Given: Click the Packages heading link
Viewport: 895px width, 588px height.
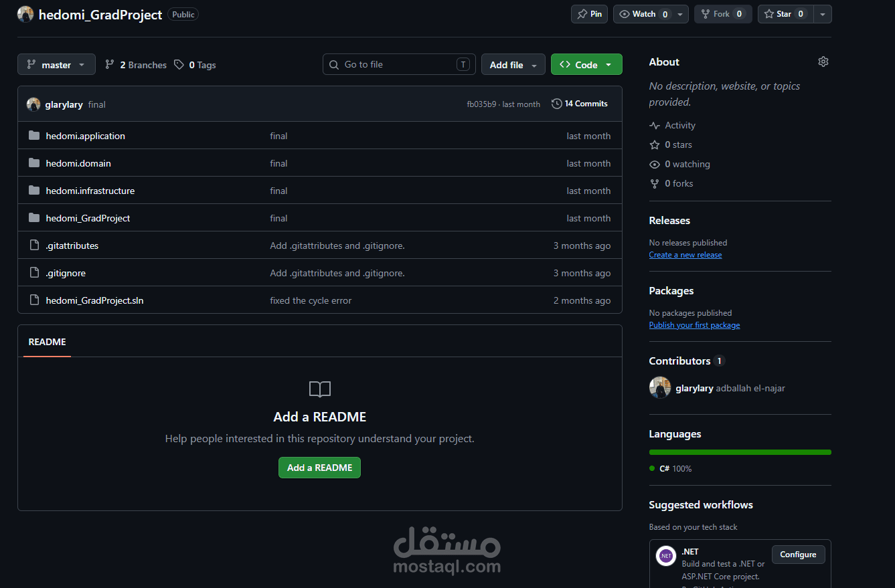Looking at the screenshot, I should [x=671, y=291].
